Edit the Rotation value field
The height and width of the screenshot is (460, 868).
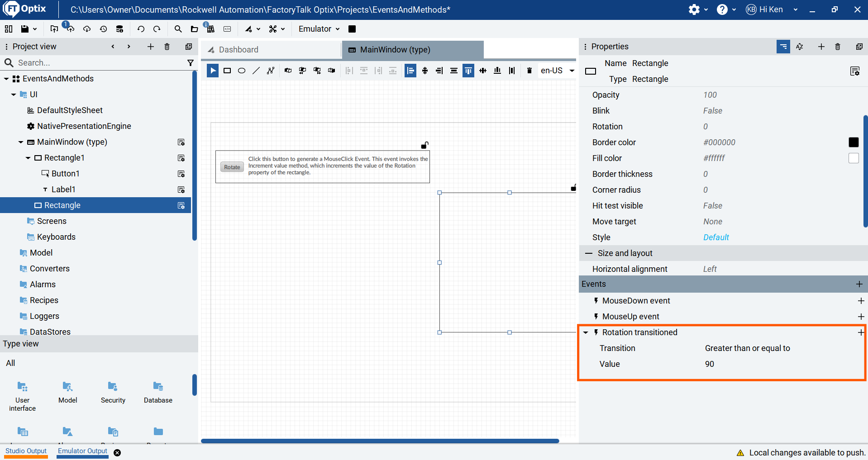[x=706, y=127]
